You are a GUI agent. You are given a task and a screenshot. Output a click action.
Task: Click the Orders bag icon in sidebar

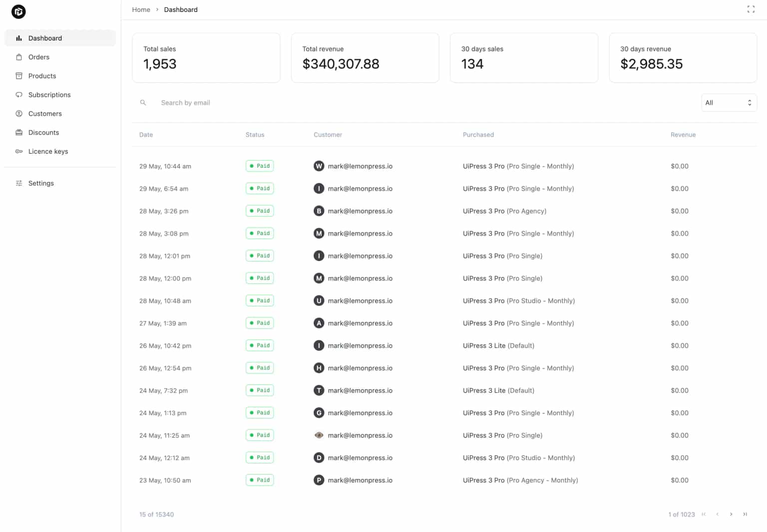tap(19, 57)
